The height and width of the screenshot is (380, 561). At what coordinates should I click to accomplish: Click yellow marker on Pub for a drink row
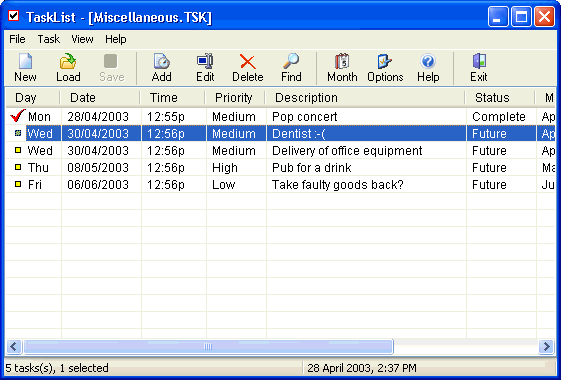tap(18, 167)
